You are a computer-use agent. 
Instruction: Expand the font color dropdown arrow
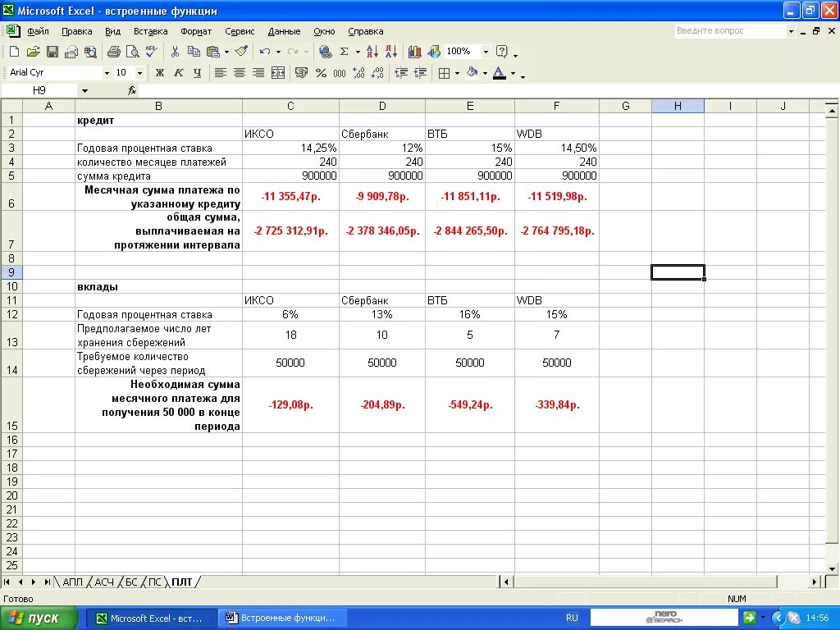(514, 73)
